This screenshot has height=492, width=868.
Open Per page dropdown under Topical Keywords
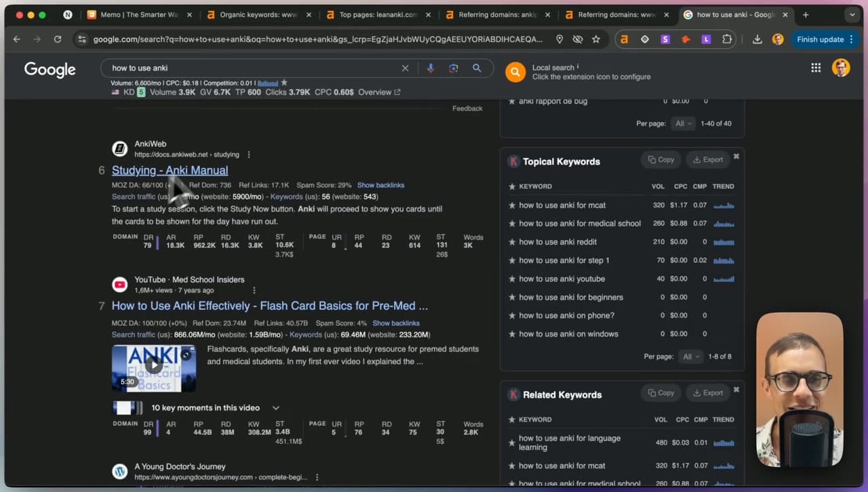point(690,356)
